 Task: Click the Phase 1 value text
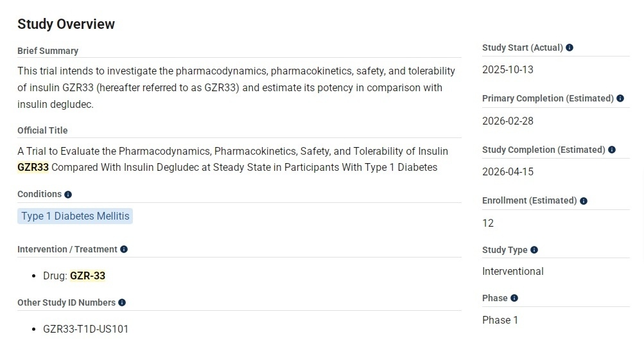(x=500, y=320)
